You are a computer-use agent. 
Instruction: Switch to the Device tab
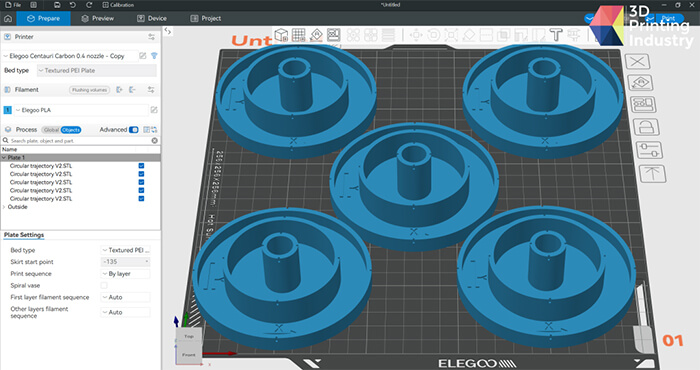pos(152,18)
